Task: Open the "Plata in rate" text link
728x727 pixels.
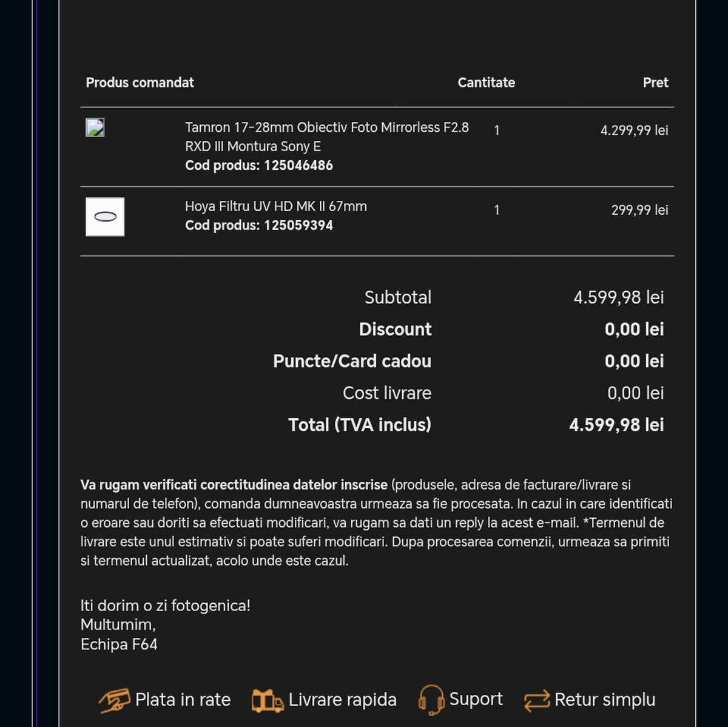Action: pos(183,700)
